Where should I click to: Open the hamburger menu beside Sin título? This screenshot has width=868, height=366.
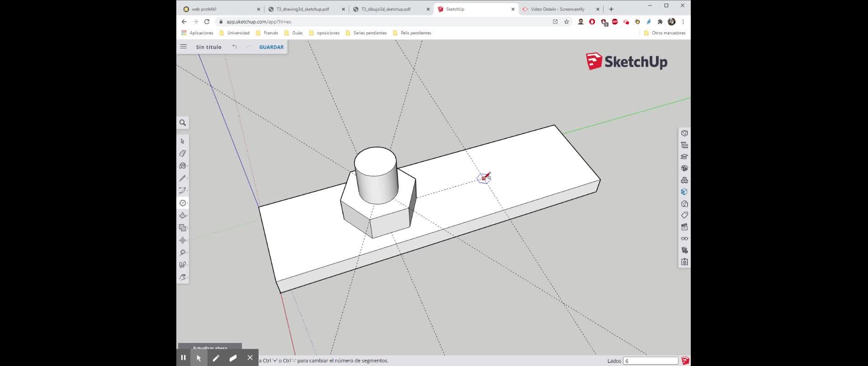tap(184, 47)
